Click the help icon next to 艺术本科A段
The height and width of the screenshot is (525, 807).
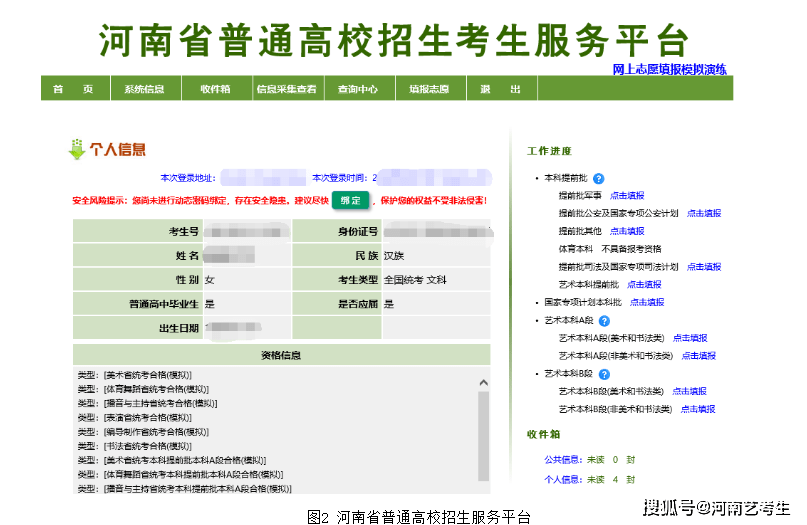(604, 321)
